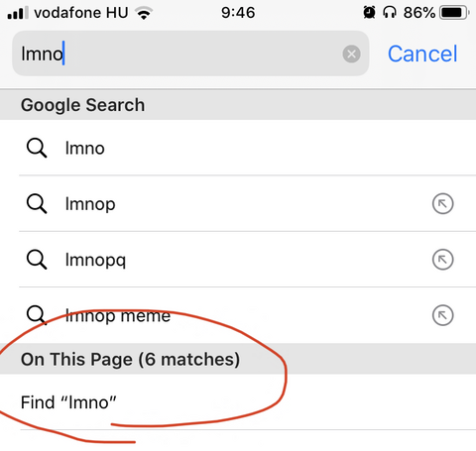Fill search field with lmnop using arrow icon
Viewport: 476px width, 451px height.
click(442, 203)
